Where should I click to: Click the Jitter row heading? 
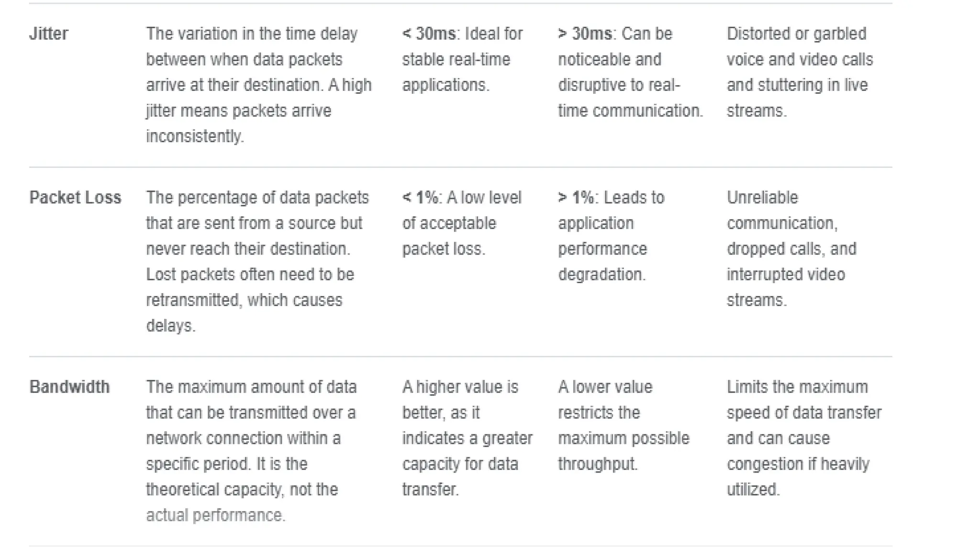tap(48, 34)
